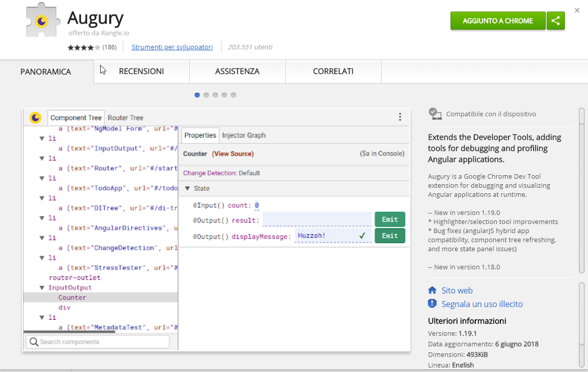Collapse the li node above the MetadataTest link

pos(42,317)
